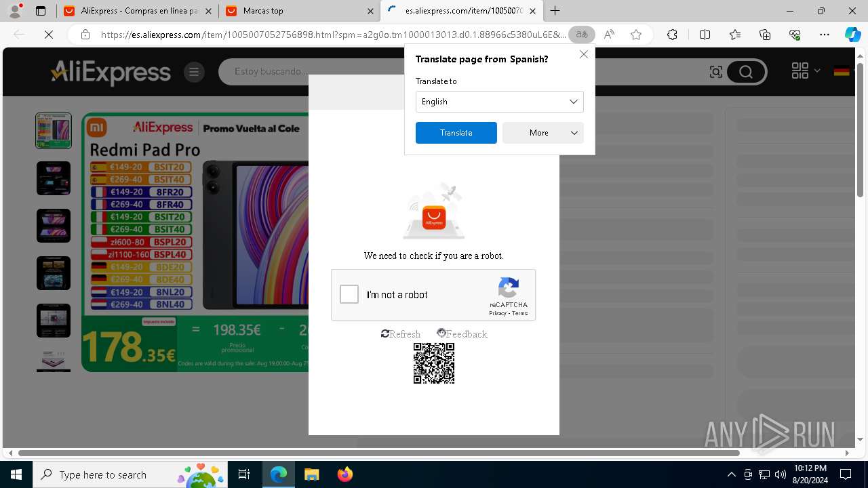Activate Read aloud icon
868x488 pixels.
pyautogui.click(x=609, y=35)
